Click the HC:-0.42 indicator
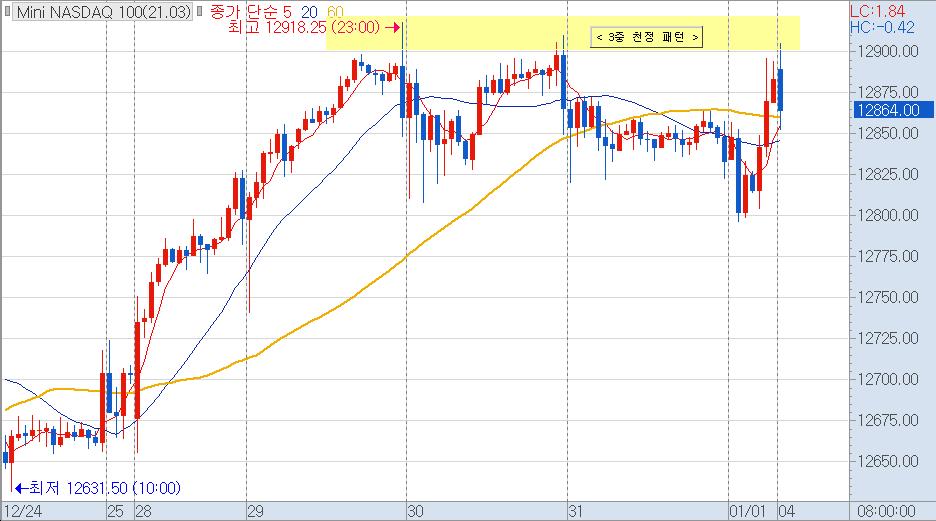936x521 pixels. tap(882, 27)
